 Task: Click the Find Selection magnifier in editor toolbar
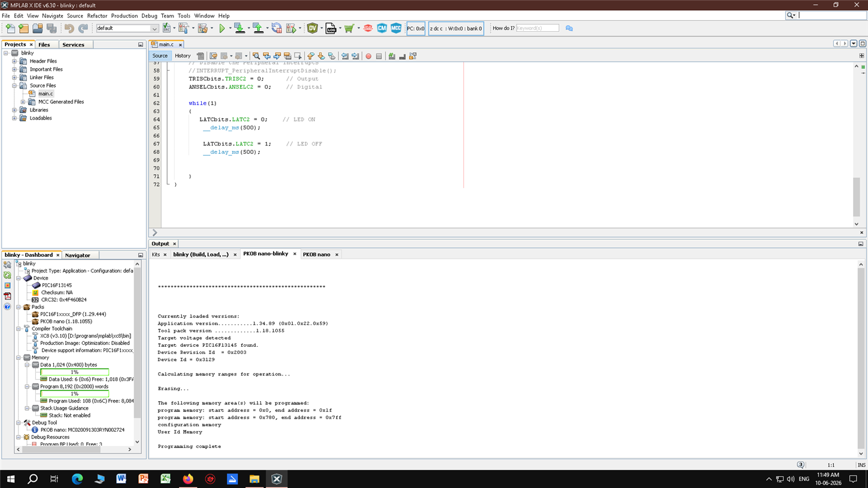pyautogui.click(x=256, y=56)
